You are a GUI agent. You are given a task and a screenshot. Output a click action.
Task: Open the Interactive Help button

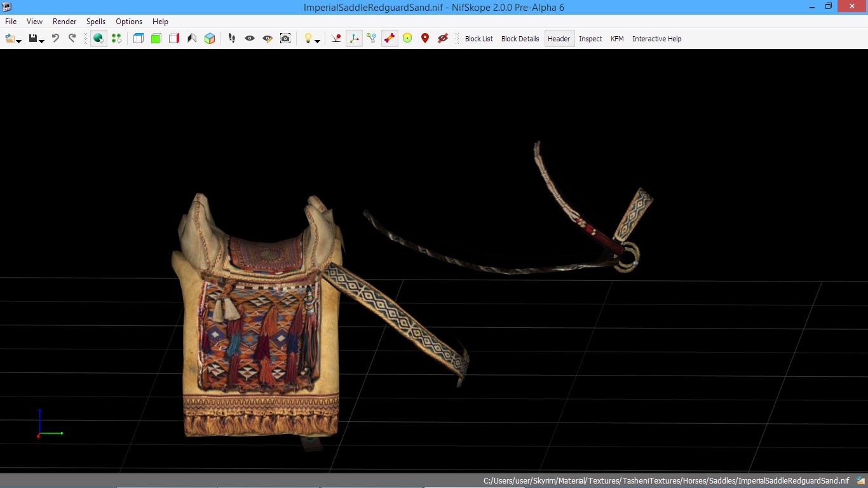pos(656,39)
